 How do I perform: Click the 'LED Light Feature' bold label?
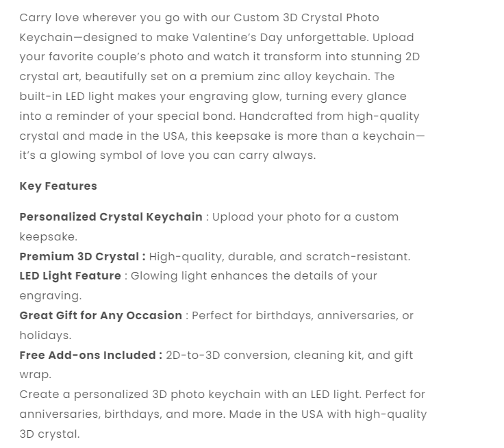click(70, 276)
